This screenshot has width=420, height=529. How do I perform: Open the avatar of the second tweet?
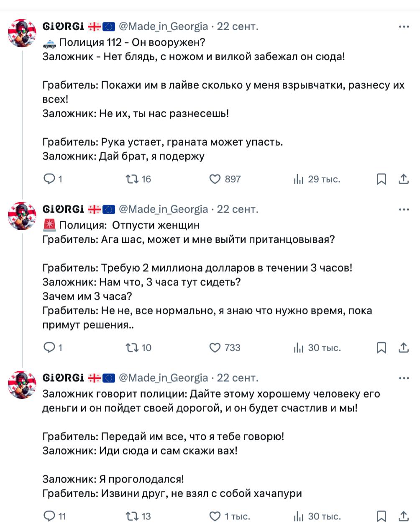[x=22, y=216]
